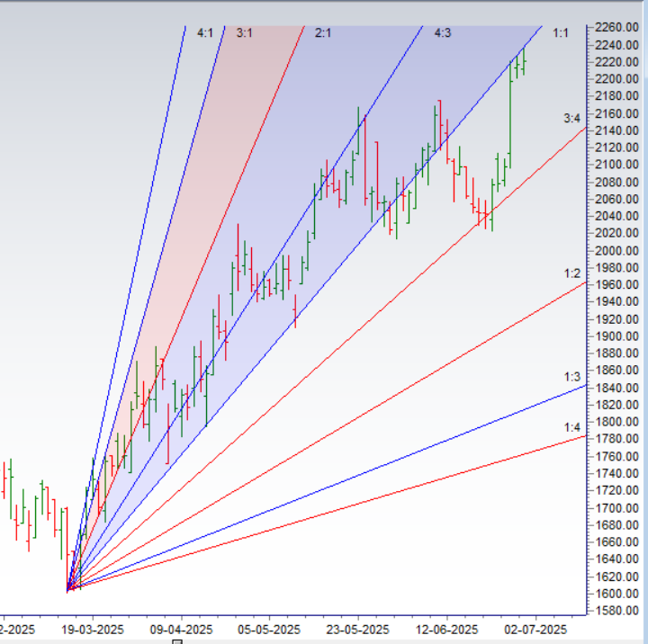648x644 pixels.
Task: Click the 2:1 fan line label
Action: click(323, 33)
